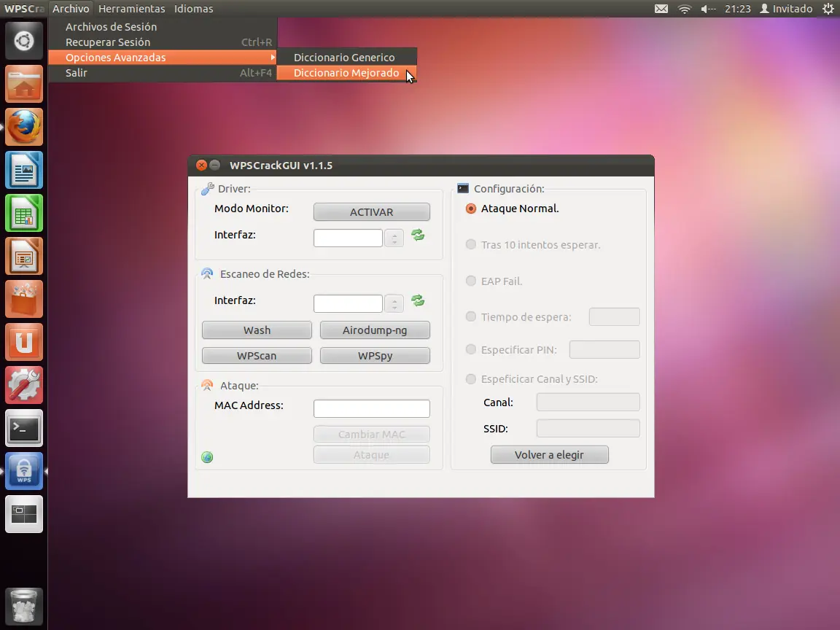Open the Wi-Fi network indicator
Image resolution: width=840 pixels, height=630 pixels.
[x=685, y=9]
